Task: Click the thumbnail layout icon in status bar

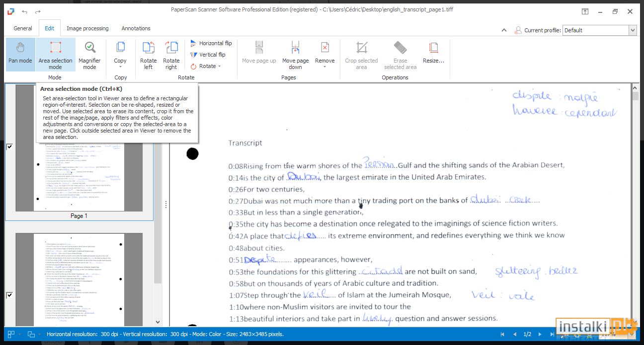Action: pos(11,335)
